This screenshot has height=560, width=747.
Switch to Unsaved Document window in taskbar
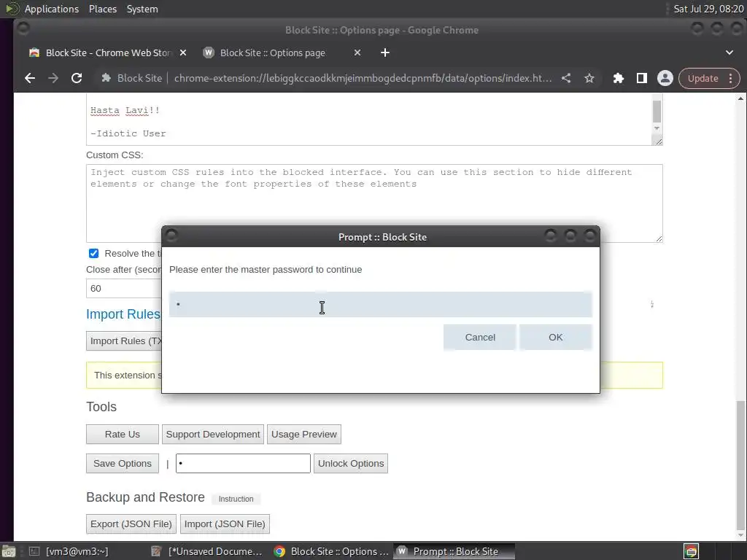coord(206,551)
